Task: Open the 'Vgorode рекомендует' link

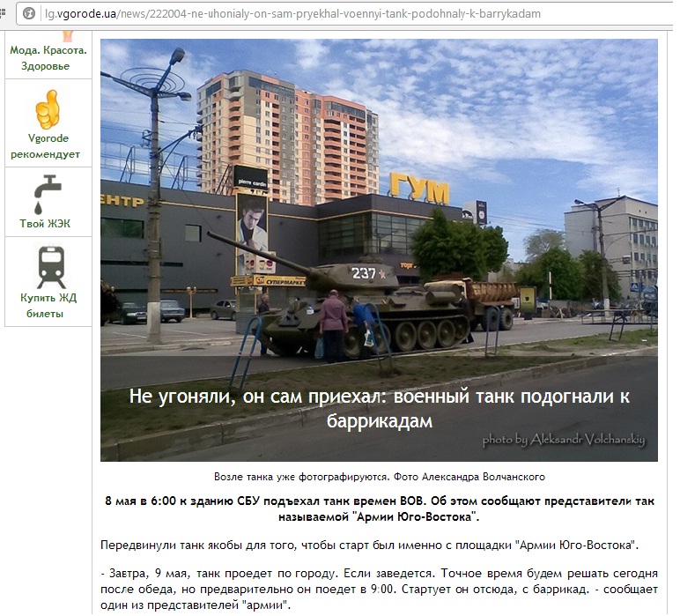Action: (46, 146)
